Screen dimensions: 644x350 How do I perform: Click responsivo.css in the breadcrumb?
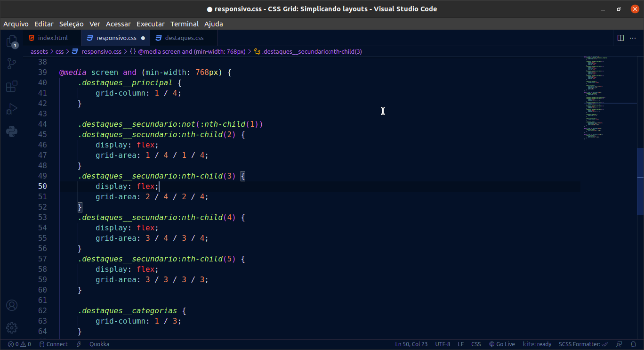pyautogui.click(x=101, y=51)
